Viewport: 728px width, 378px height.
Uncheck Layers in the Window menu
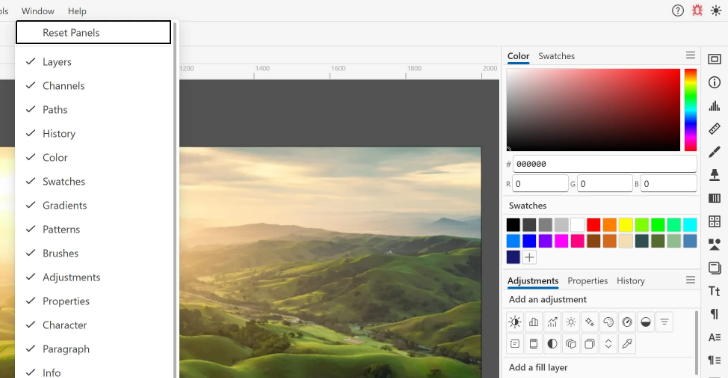pyautogui.click(x=93, y=62)
